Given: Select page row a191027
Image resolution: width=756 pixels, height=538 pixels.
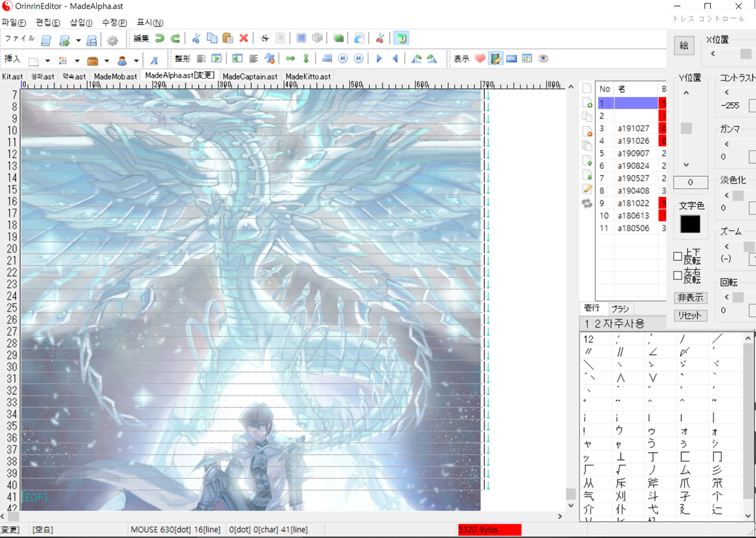Looking at the screenshot, I should [x=632, y=128].
